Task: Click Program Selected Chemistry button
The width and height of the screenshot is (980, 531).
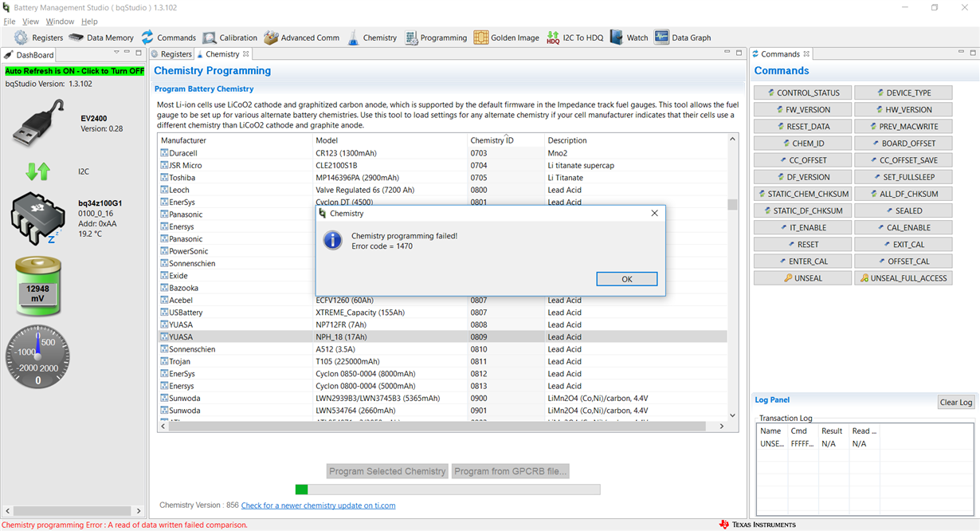Action: click(387, 471)
